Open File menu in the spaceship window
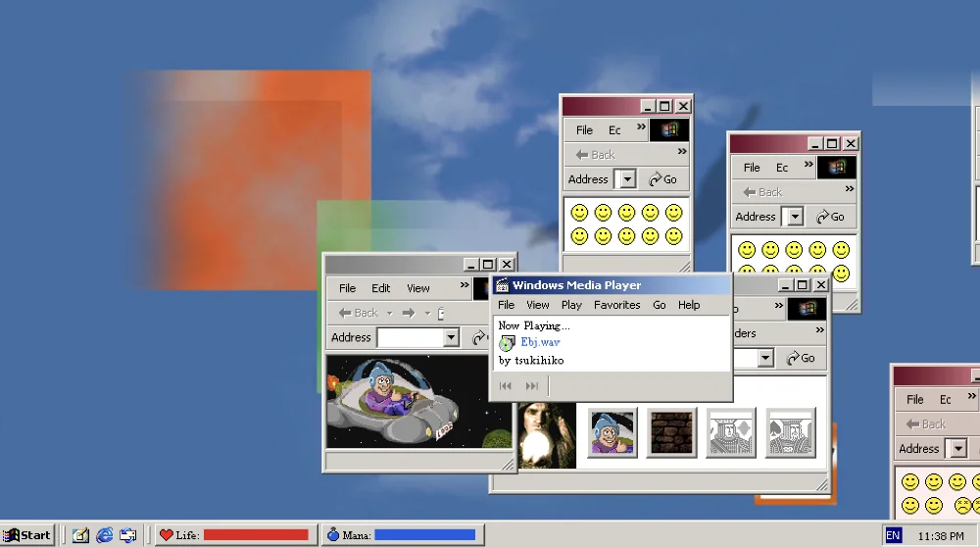 348,288
